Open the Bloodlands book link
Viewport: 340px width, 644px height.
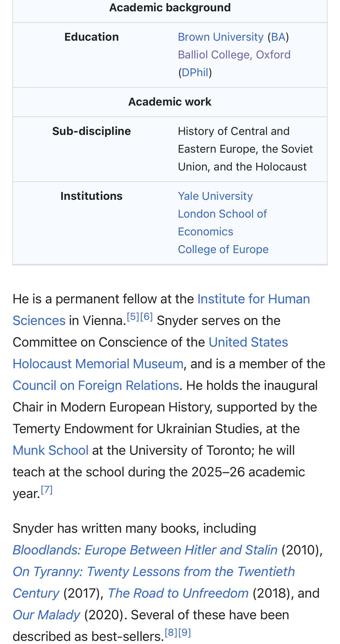145,550
